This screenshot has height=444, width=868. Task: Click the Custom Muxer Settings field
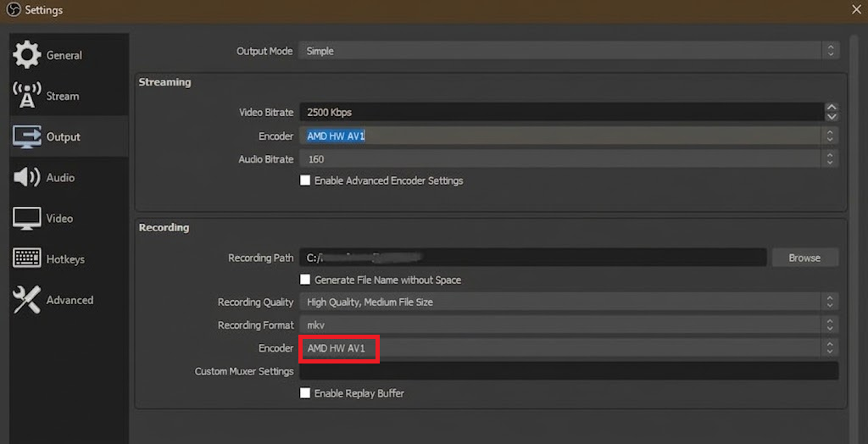tap(569, 371)
